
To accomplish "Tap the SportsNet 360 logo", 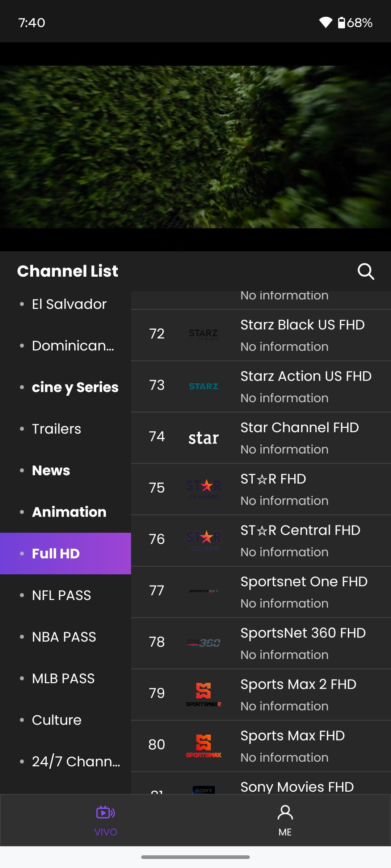I will point(203,643).
